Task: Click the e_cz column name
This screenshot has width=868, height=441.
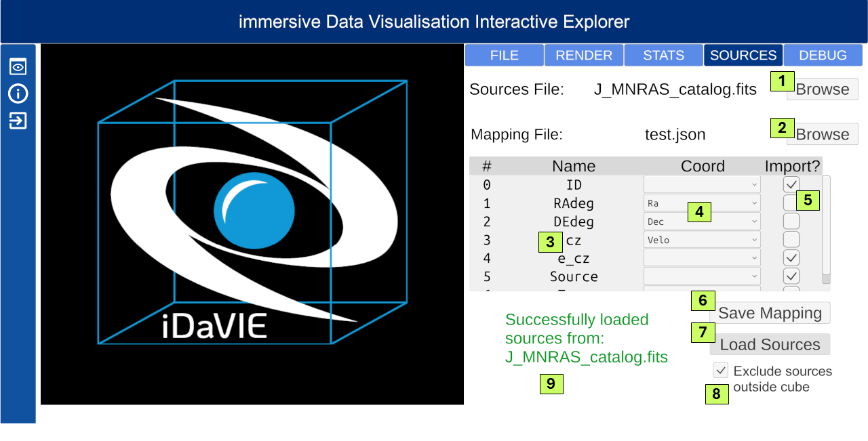Action: pyautogui.click(x=574, y=258)
